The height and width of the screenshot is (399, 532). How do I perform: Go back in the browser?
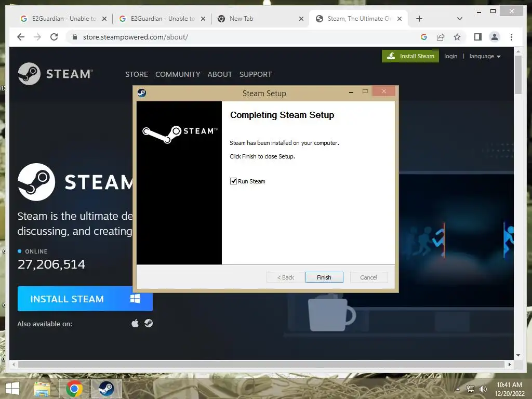[21, 37]
